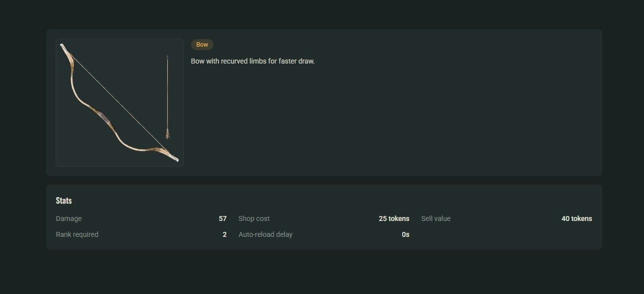This screenshot has width=644, height=294.
Task: Select the Damage stat label
Action: point(69,219)
